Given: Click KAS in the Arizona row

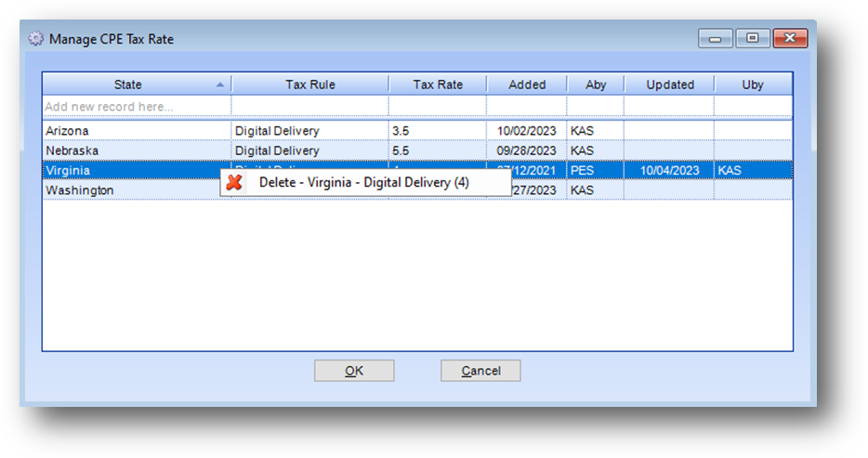Looking at the screenshot, I should click(595, 131).
